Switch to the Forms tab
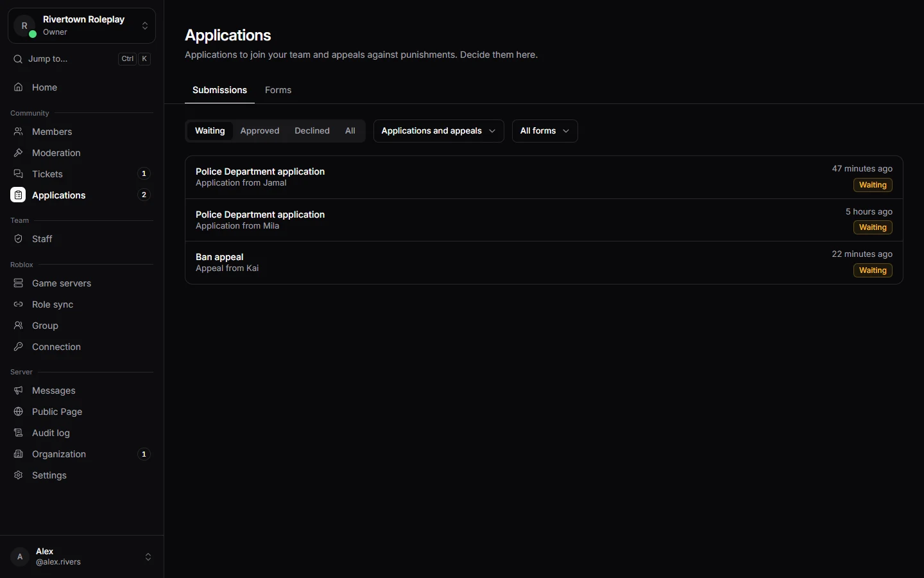The width and height of the screenshot is (924, 578). [278, 90]
